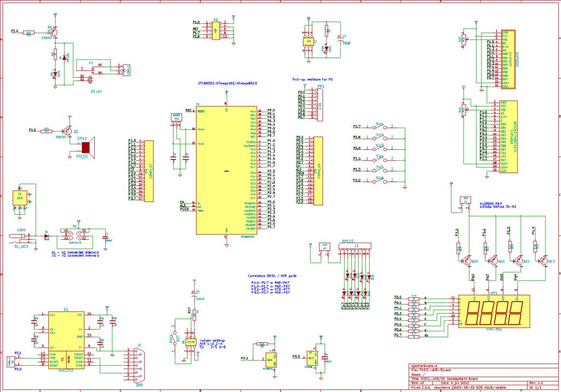Click the Q10 transistor symbol
The width and height of the screenshot is (561, 392).
[x=467, y=261]
